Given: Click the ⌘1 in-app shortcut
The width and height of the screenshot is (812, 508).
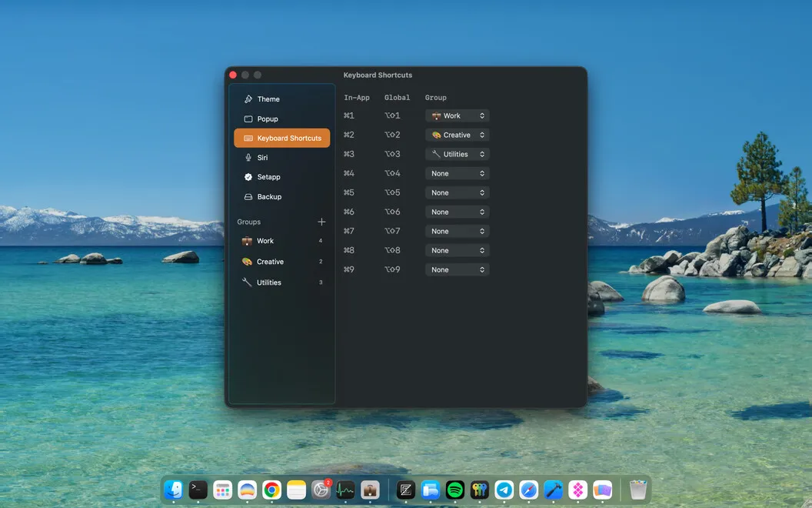Looking at the screenshot, I should 349,115.
